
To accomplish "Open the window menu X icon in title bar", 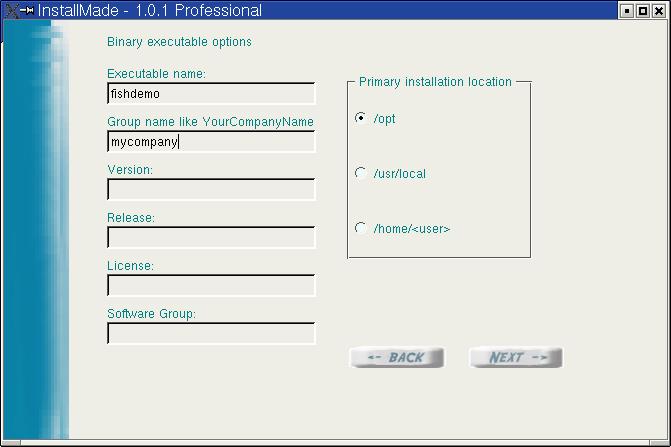I will coord(12,10).
